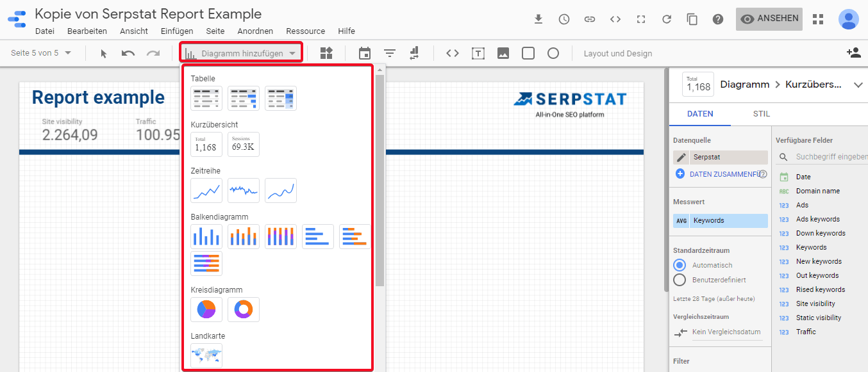Viewport: 868px width, 372px height.
Task: Switch to the STIL tab
Action: coord(762,114)
